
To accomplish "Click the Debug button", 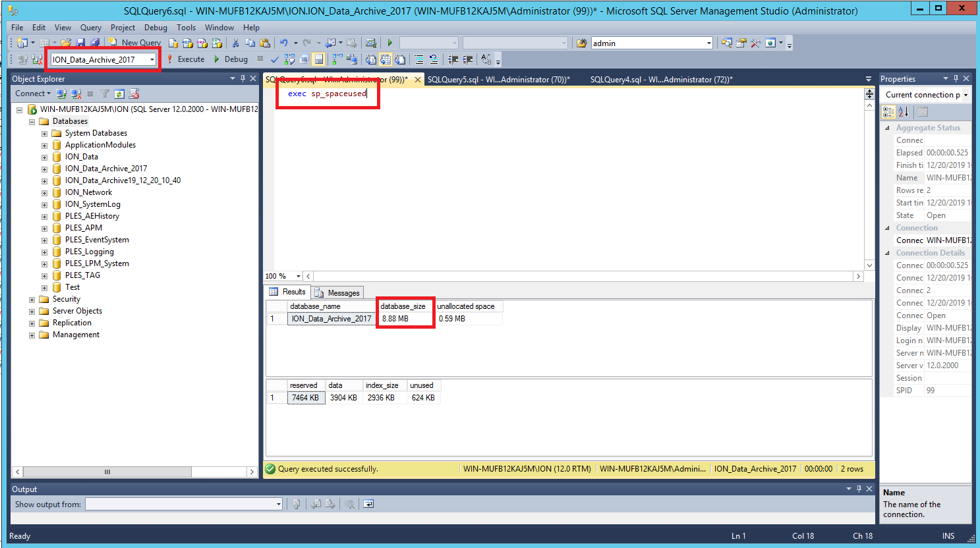I will click(x=231, y=59).
